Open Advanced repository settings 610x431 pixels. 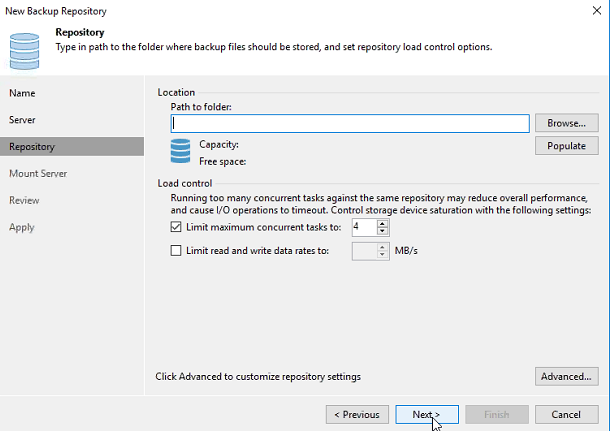coord(567,377)
